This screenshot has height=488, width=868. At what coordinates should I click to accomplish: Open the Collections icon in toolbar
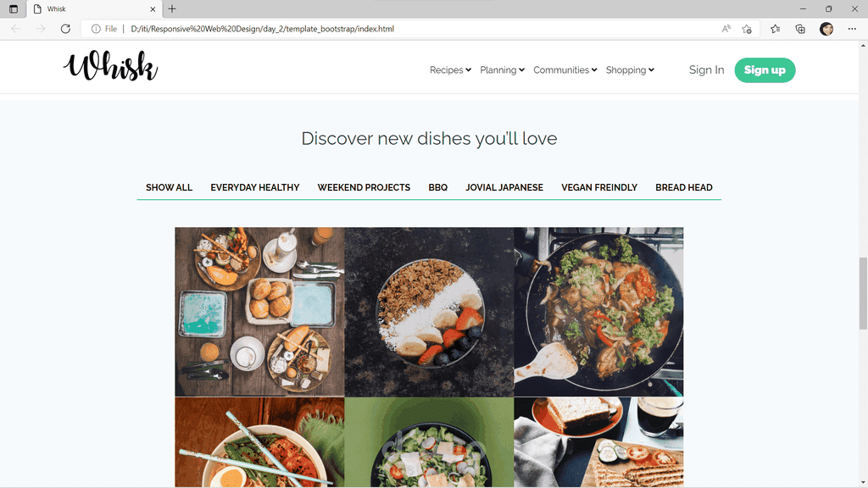click(800, 29)
